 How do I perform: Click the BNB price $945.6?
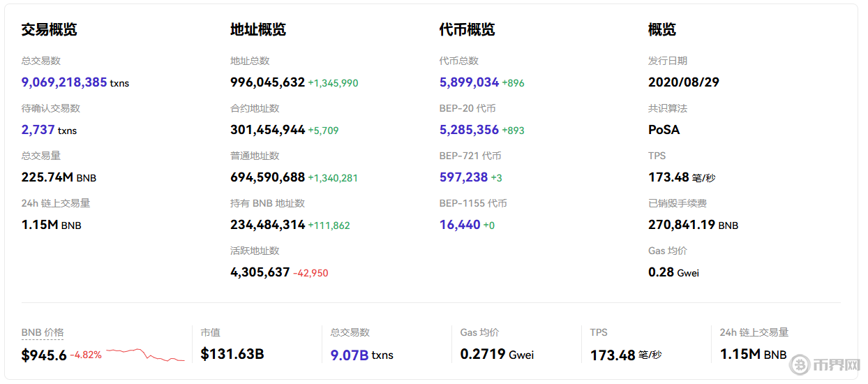pos(44,355)
